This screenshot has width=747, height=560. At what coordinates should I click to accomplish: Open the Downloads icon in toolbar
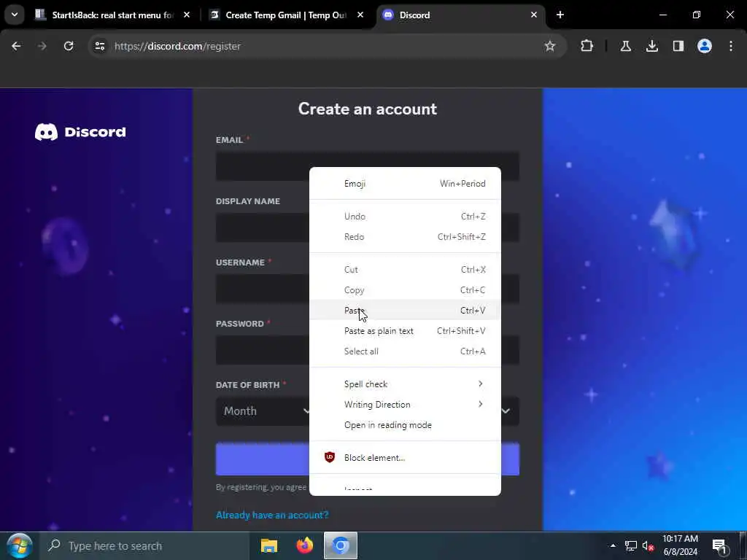tap(652, 46)
